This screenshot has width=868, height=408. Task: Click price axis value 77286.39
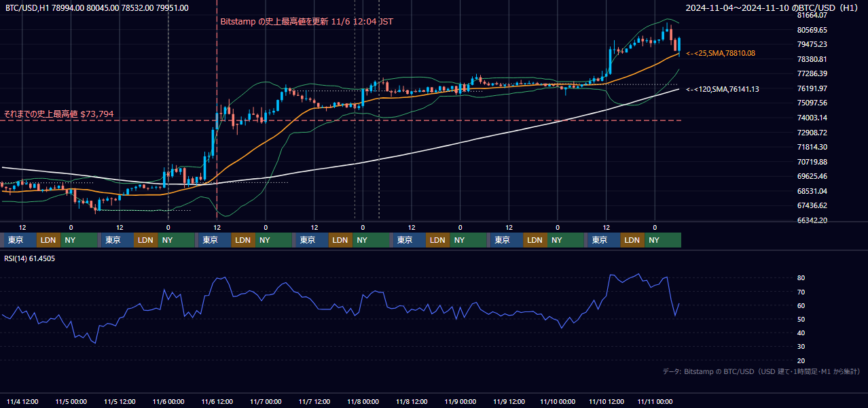click(812, 73)
